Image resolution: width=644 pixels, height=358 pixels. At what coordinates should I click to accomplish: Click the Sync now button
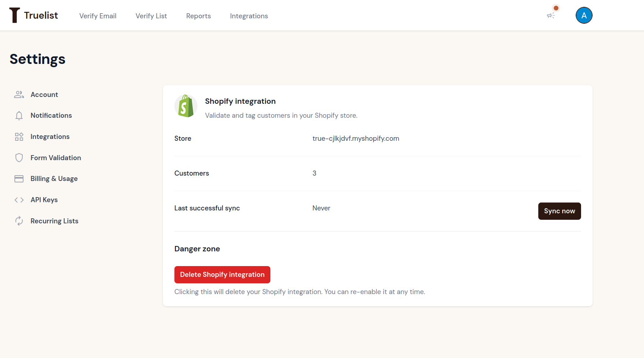pos(559,211)
